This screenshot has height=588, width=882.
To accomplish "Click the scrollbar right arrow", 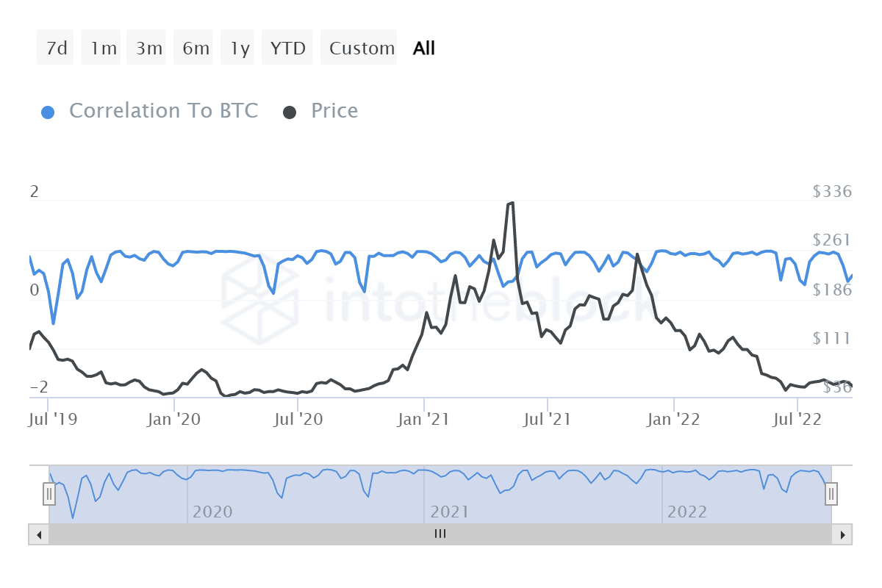I will click(x=842, y=534).
